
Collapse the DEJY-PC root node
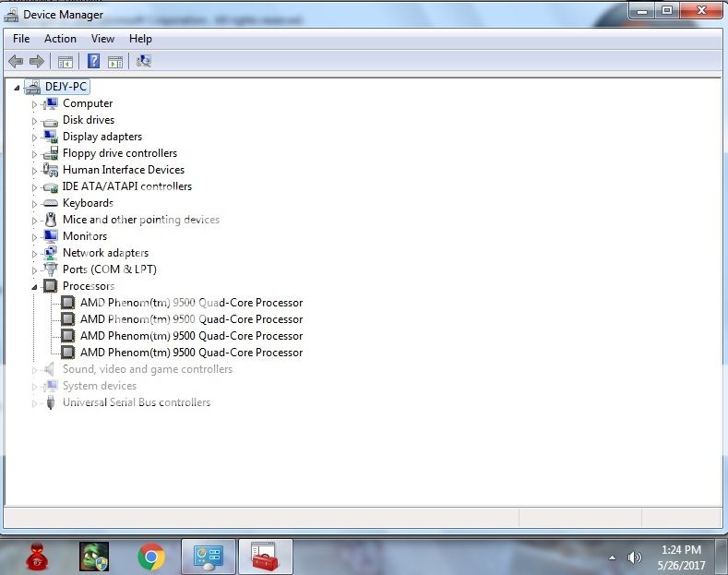click(17, 88)
